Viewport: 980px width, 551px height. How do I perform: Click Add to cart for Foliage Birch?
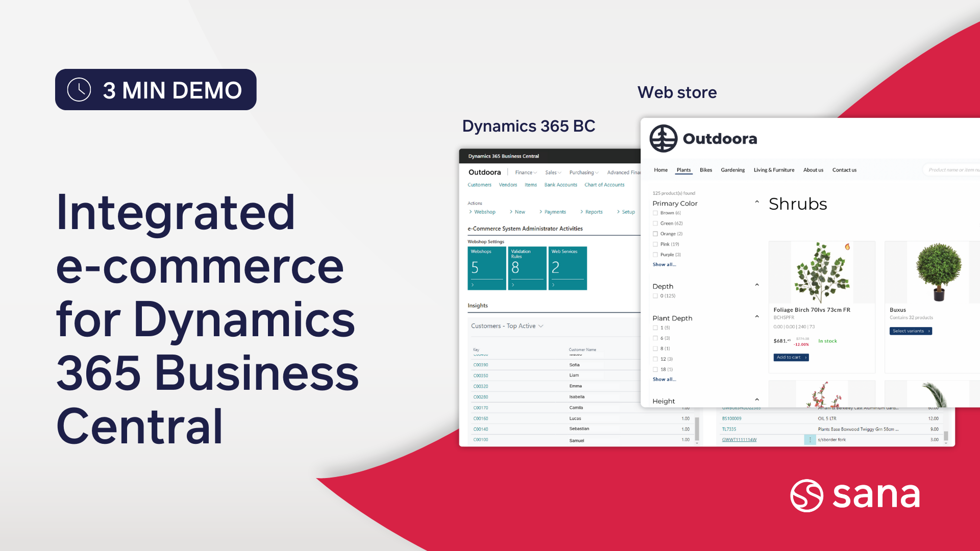pyautogui.click(x=791, y=357)
